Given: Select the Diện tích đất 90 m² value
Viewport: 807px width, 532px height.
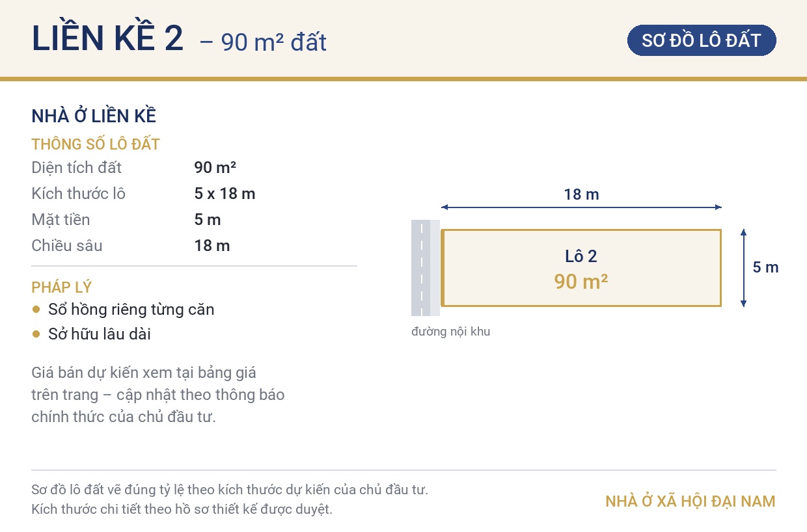Looking at the screenshot, I should 215,168.
